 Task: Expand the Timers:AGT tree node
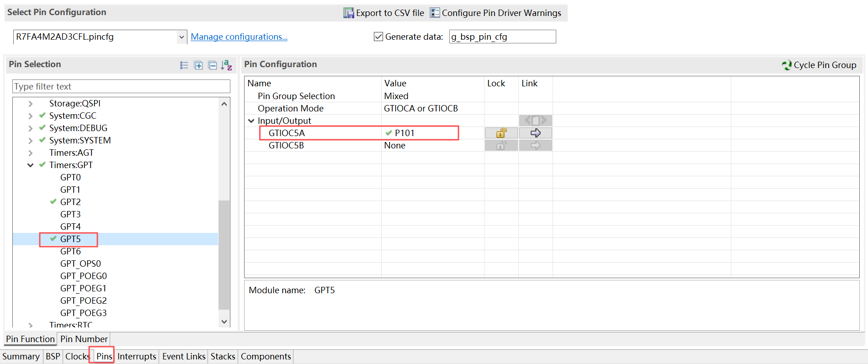30,153
